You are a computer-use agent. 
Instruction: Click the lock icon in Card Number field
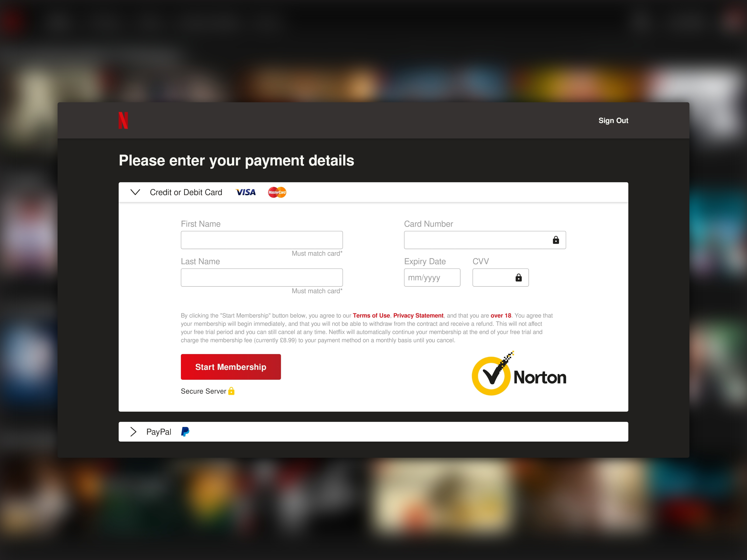tap(556, 240)
